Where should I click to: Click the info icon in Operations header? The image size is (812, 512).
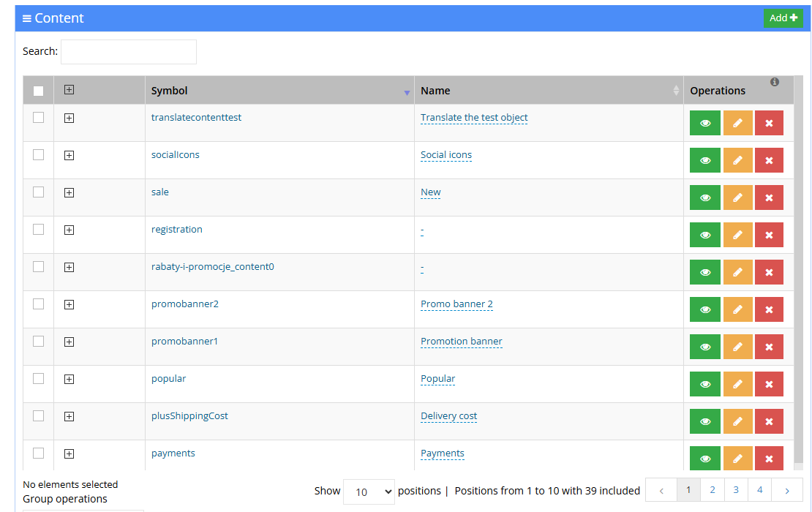coord(774,82)
